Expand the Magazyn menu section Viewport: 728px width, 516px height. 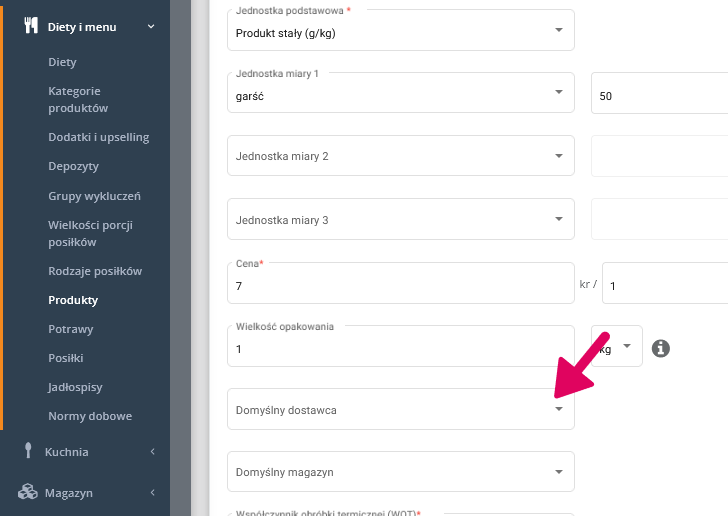point(152,493)
